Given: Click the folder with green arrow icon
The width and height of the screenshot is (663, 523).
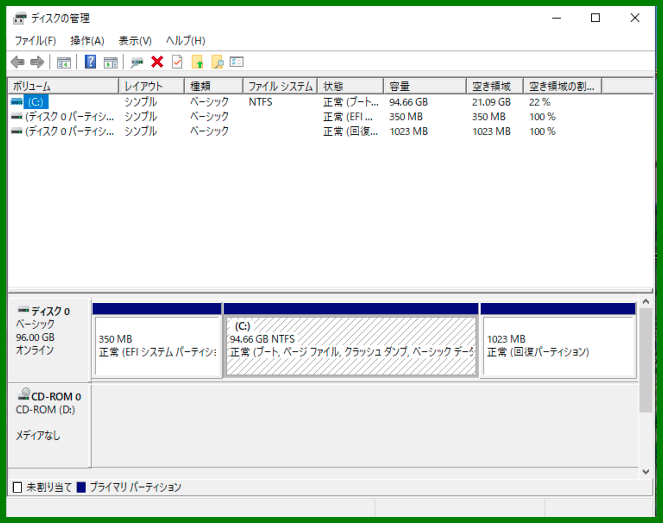Looking at the screenshot, I should 197,62.
